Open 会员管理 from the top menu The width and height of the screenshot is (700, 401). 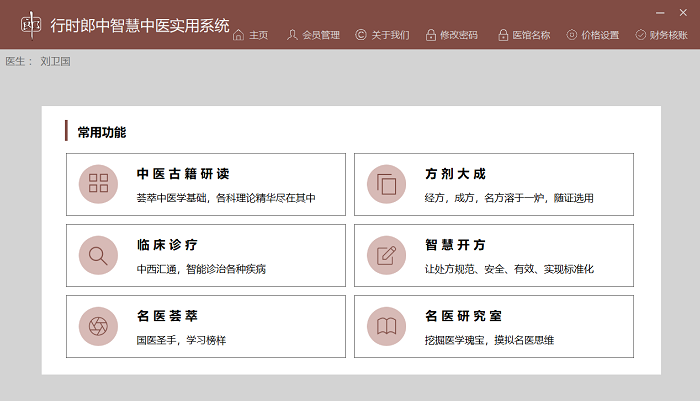[313, 35]
